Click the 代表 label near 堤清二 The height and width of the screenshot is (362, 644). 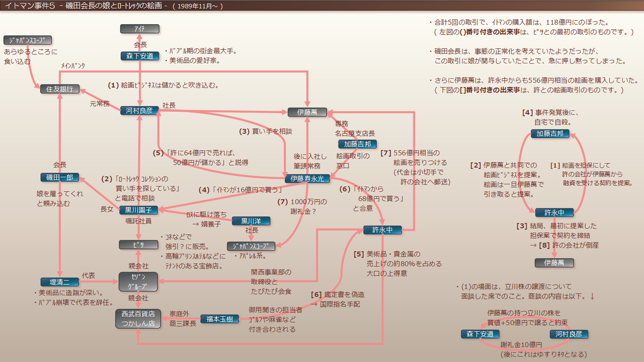(89, 276)
